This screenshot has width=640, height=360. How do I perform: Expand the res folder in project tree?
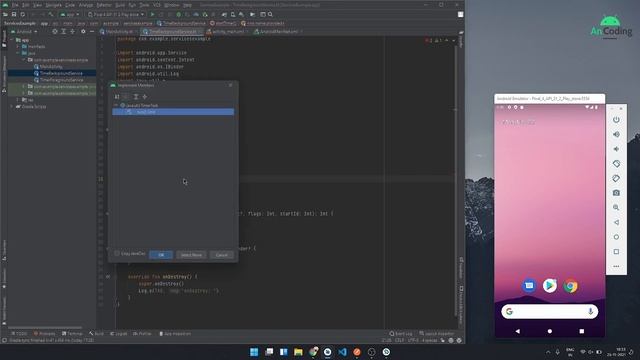(18, 100)
